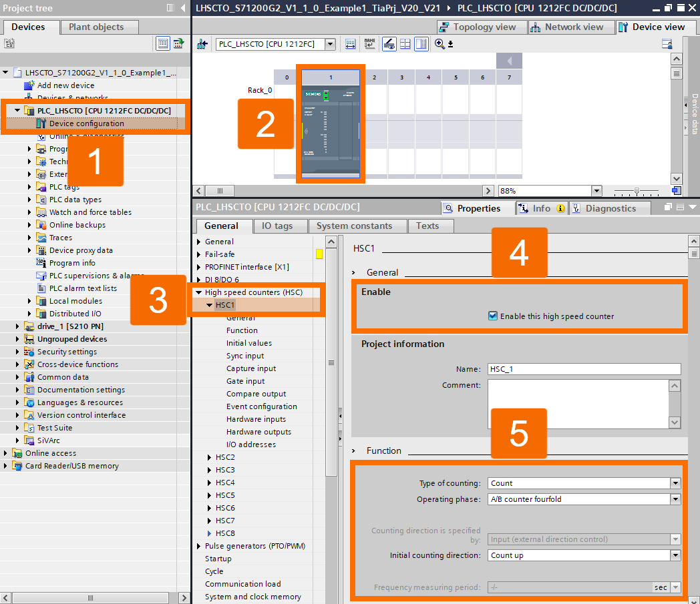
Task: Switch to Topology view tab
Action: [482, 27]
